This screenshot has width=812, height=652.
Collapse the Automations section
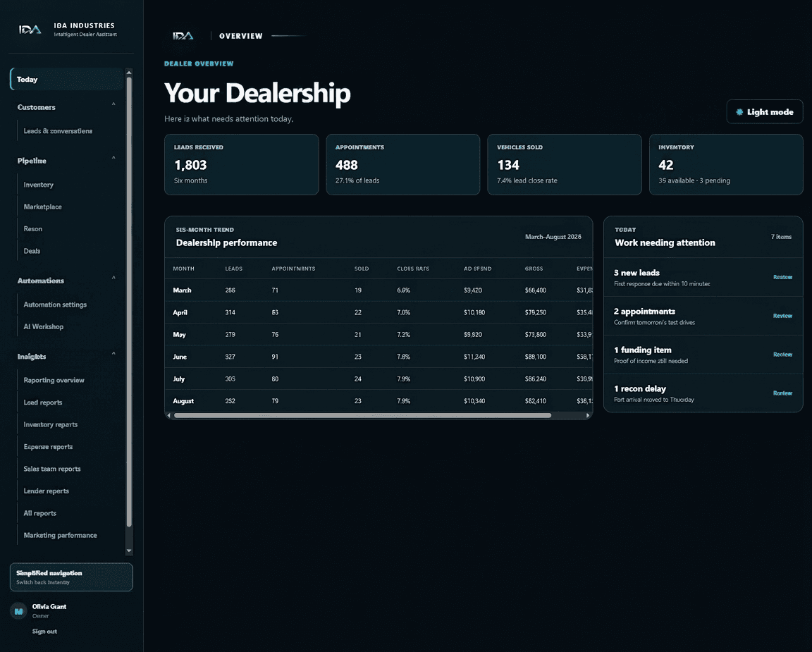click(113, 278)
